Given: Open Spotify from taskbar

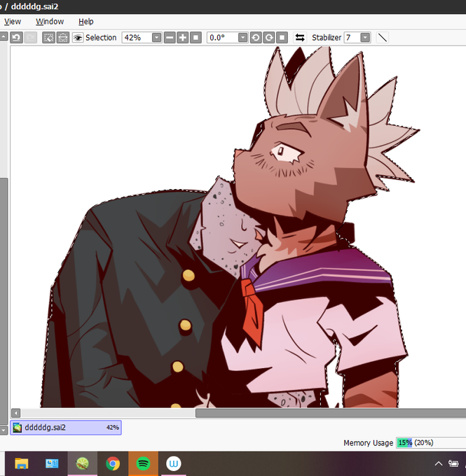Looking at the screenshot, I should (x=143, y=463).
